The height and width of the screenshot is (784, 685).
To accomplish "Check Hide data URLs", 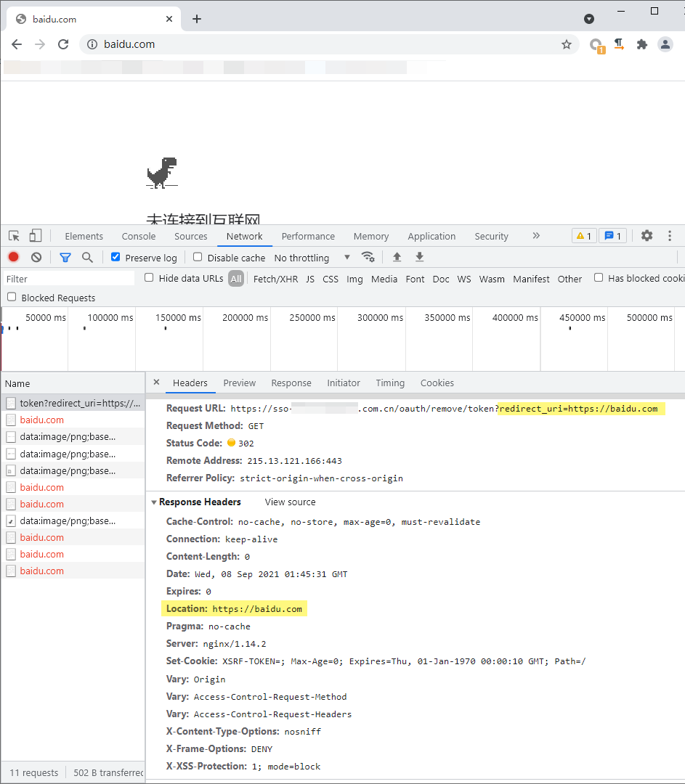I will click(149, 278).
